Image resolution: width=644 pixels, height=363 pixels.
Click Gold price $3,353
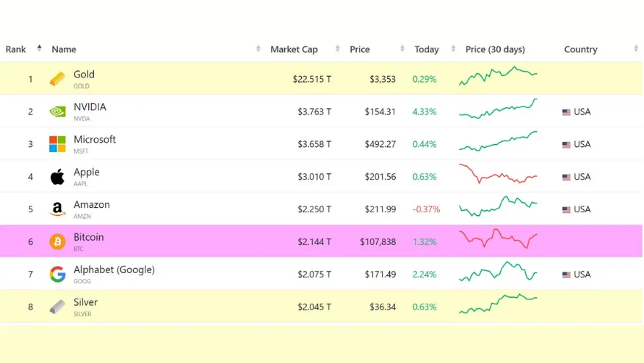pyautogui.click(x=382, y=79)
